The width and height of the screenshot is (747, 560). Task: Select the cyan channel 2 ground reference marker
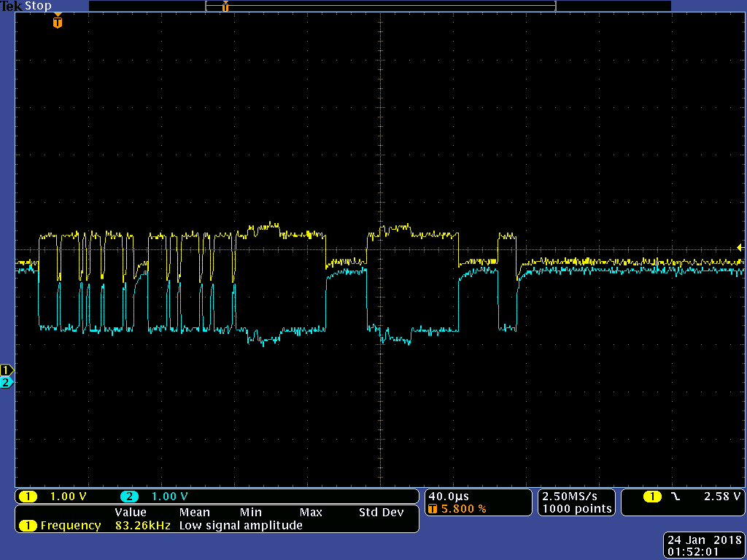(x=7, y=382)
